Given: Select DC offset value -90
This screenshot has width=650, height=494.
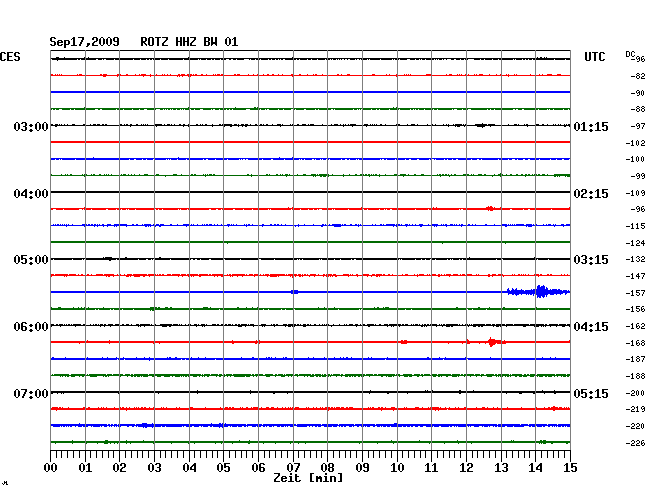Looking at the screenshot, I should tap(638, 93).
